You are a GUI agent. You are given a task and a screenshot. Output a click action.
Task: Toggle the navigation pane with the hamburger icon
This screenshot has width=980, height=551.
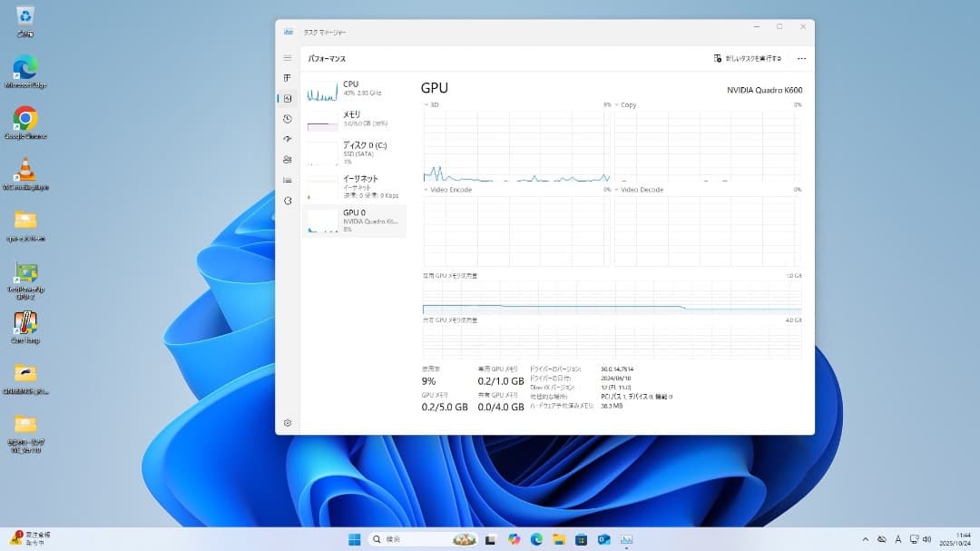(x=287, y=57)
